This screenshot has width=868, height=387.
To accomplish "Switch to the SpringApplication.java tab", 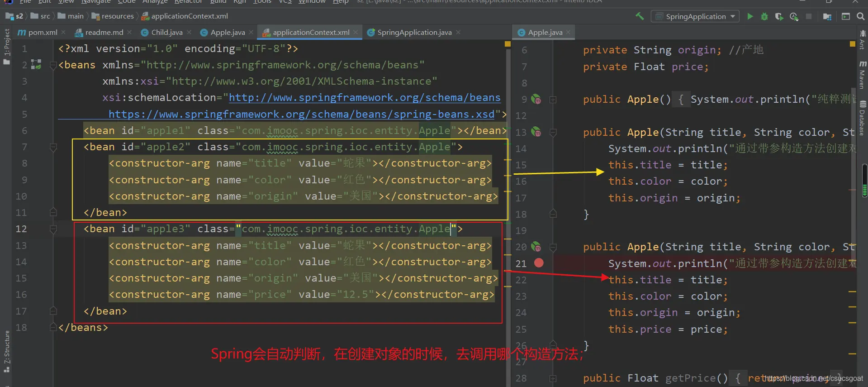I will pos(414,32).
